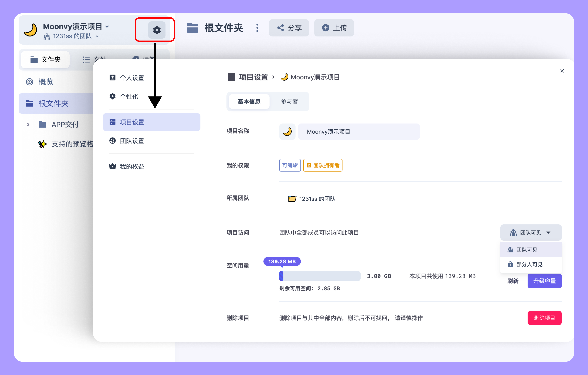
Task: Switch to the 参与者 tab
Action: [x=289, y=102]
